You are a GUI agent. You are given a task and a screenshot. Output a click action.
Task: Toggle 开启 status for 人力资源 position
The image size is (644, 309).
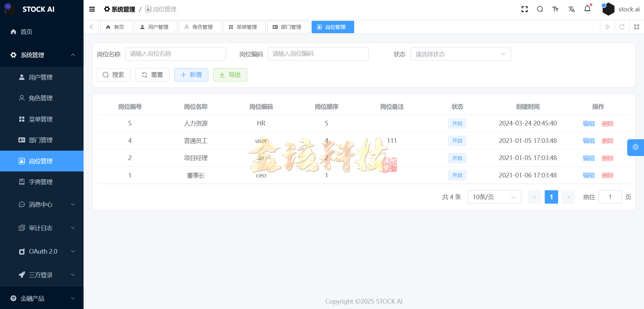click(457, 123)
